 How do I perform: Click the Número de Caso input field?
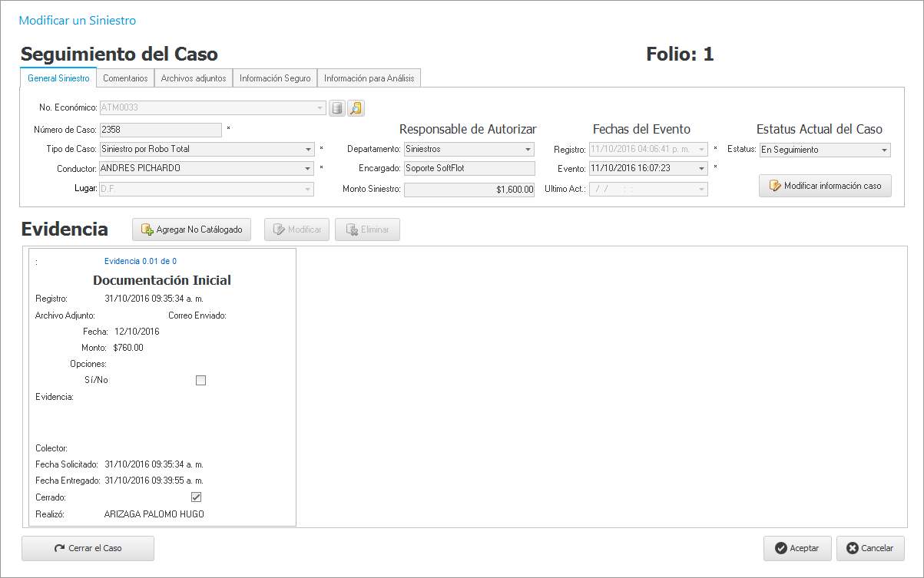coord(161,130)
